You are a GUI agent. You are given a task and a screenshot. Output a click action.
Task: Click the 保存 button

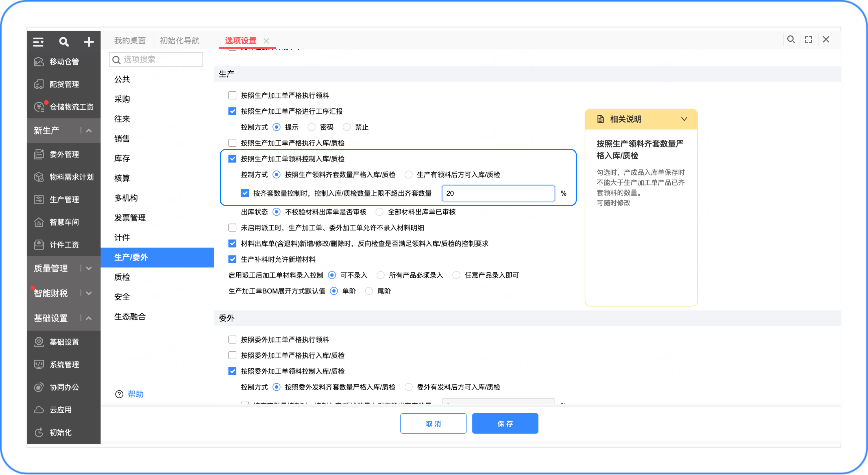[x=505, y=424]
